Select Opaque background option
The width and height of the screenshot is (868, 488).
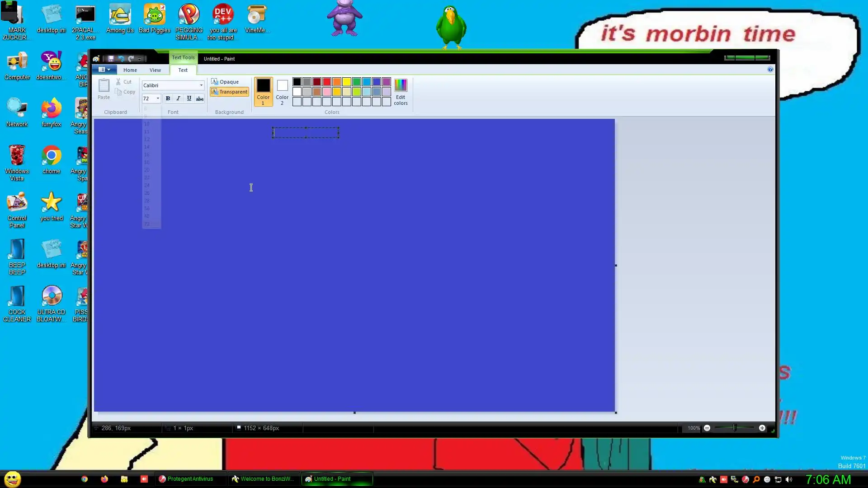click(225, 82)
